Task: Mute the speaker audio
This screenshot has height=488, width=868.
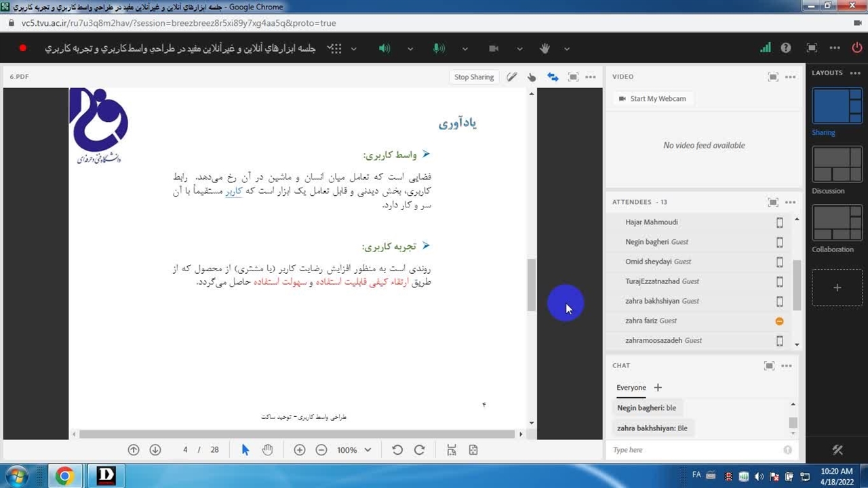Action: coord(384,48)
